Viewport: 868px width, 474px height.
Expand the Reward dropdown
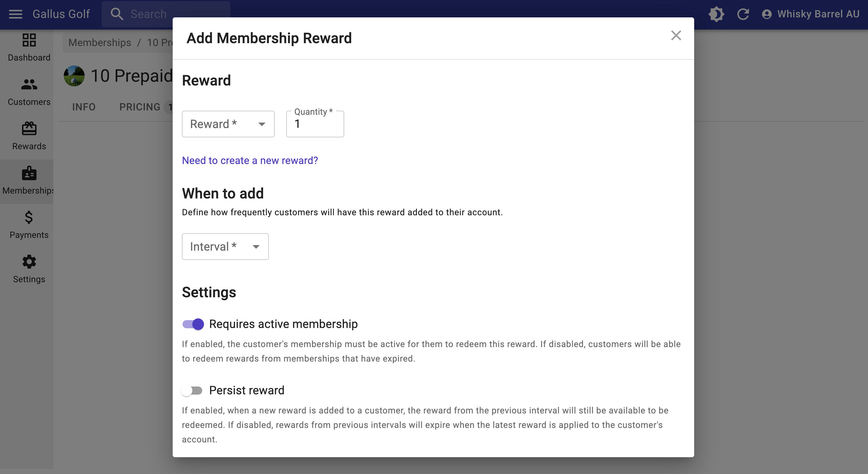coord(228,124)
